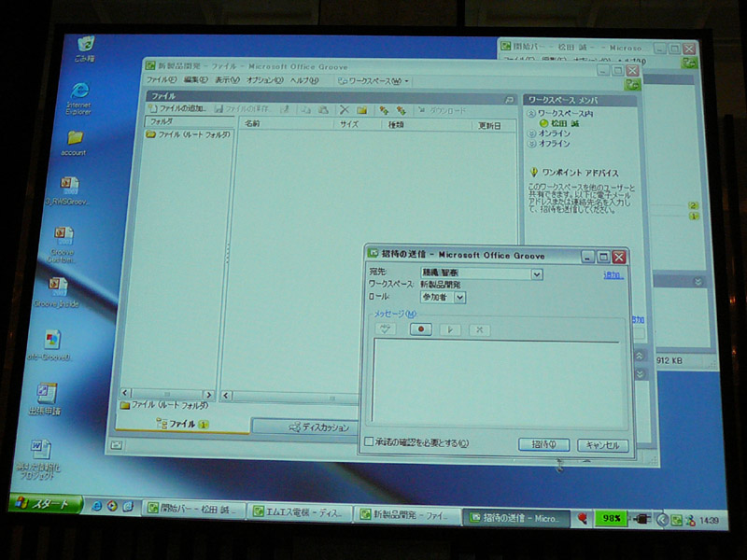Click the キャンセル button
Screen dimensions: 747x560
(x=602, y=445)
